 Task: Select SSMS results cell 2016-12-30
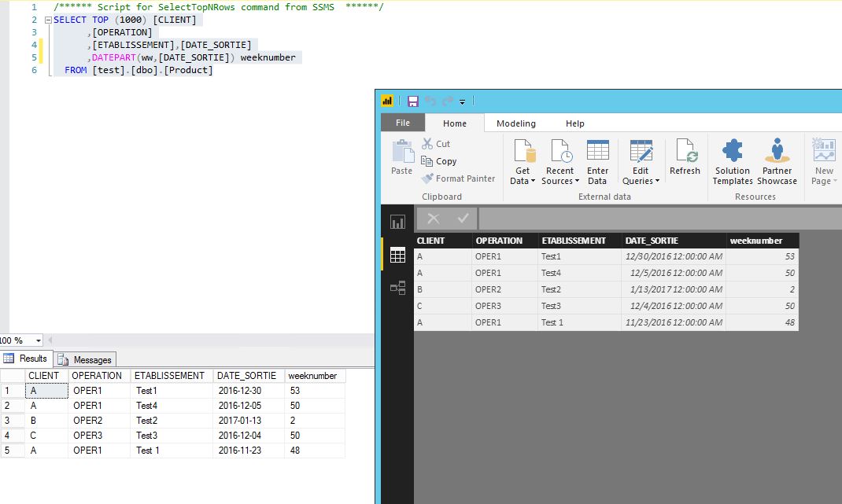pyautogui.click(x=249, y=391)
